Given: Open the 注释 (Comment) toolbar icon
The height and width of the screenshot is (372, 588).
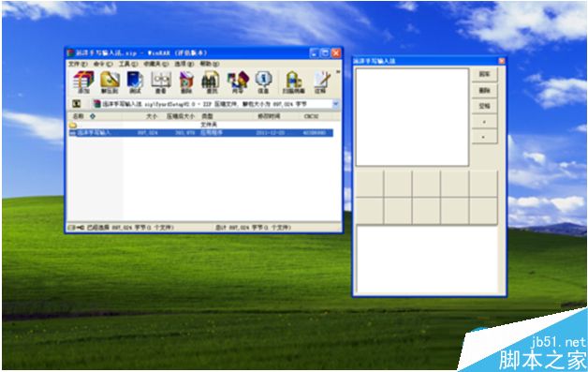Looking at the screenshot, I should coord(322,82).
